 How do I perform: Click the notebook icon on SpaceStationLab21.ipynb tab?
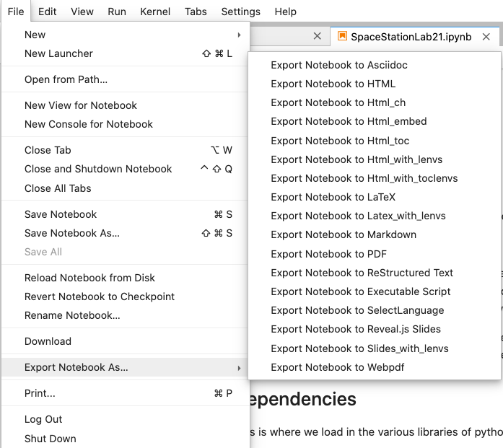[342, 36]
